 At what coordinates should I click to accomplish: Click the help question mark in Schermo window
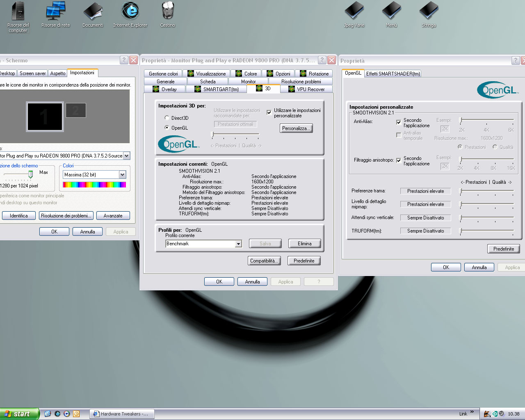coord(124,60)
